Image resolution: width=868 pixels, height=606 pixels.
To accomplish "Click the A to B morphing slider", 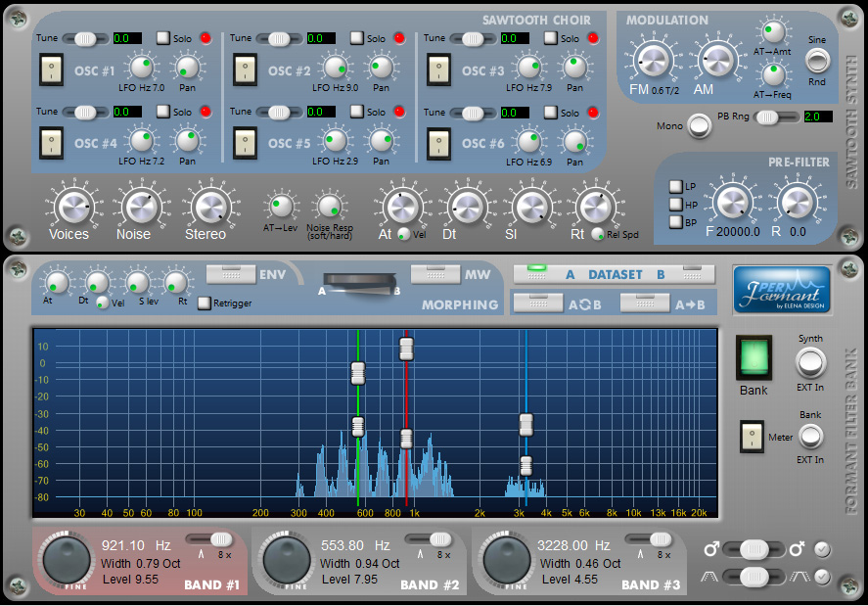I will coord(361,285).
